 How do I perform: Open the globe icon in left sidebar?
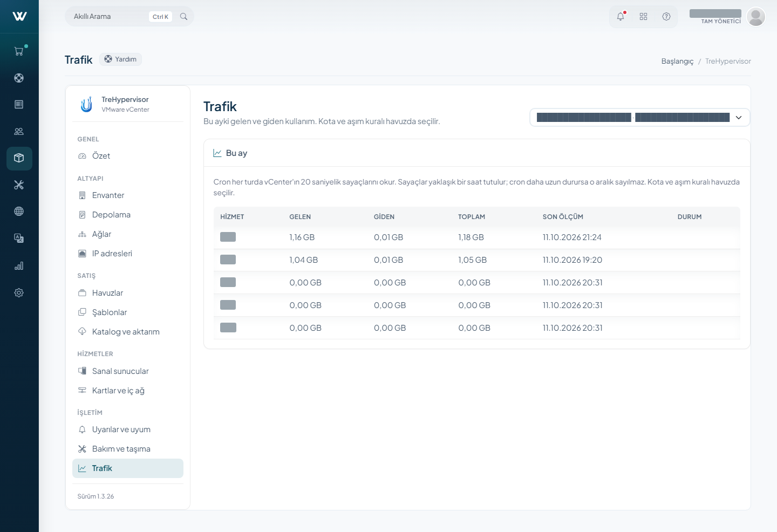click(19, 212)
